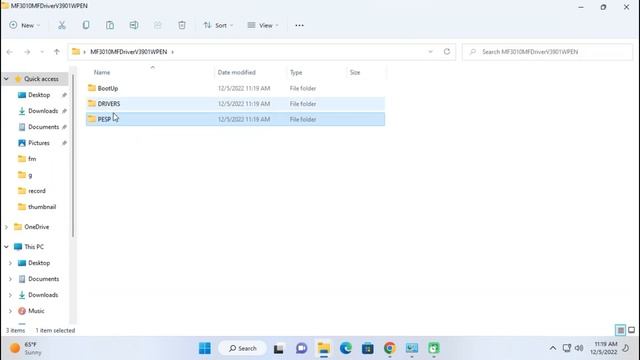640x360 pixels.
Task: Go back with the left arrow
Action: point(9,52)
